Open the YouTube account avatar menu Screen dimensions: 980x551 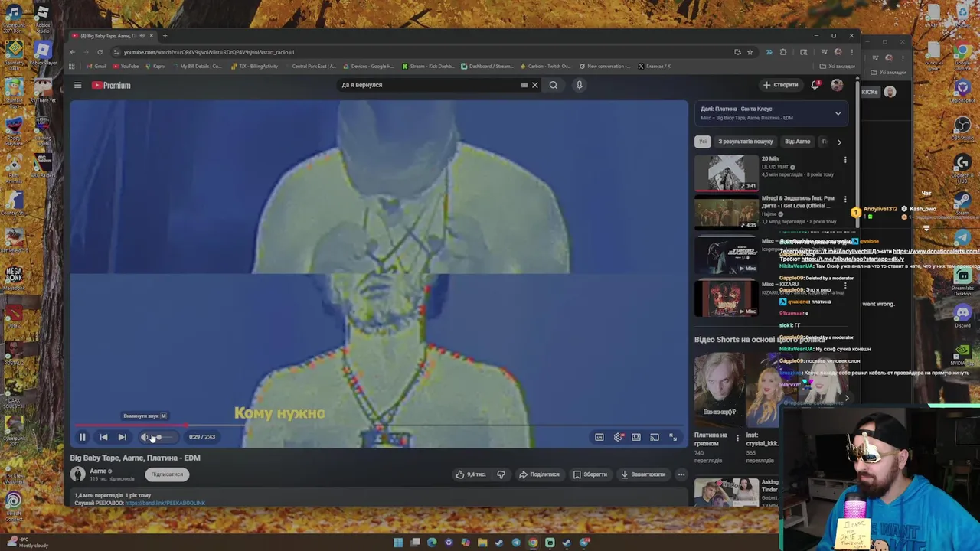pos(837,85)
